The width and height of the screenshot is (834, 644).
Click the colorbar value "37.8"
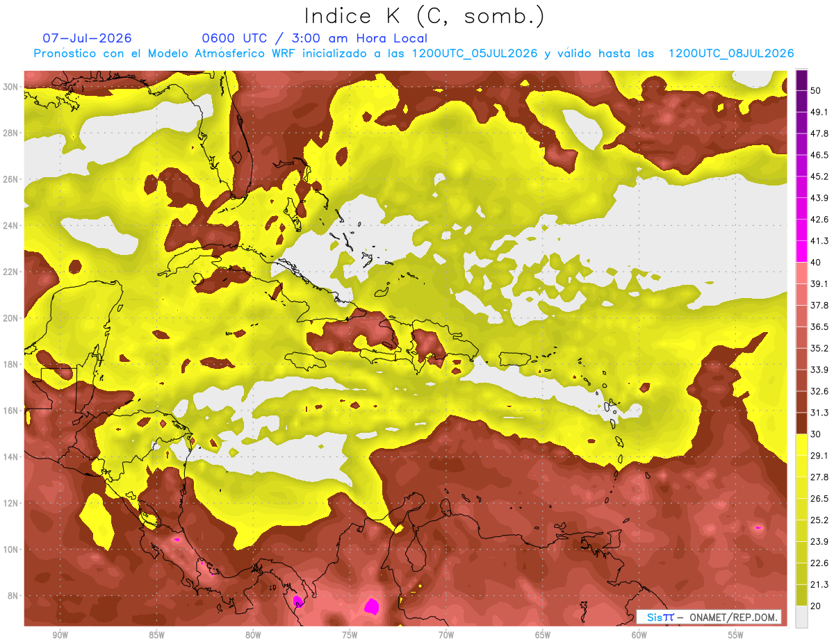(819, 305)
